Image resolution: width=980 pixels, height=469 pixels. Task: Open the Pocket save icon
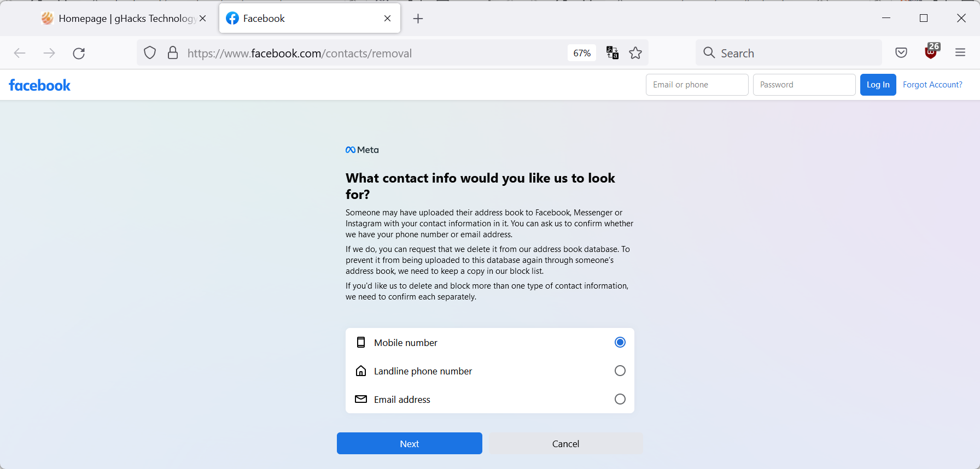pos(901,52)
